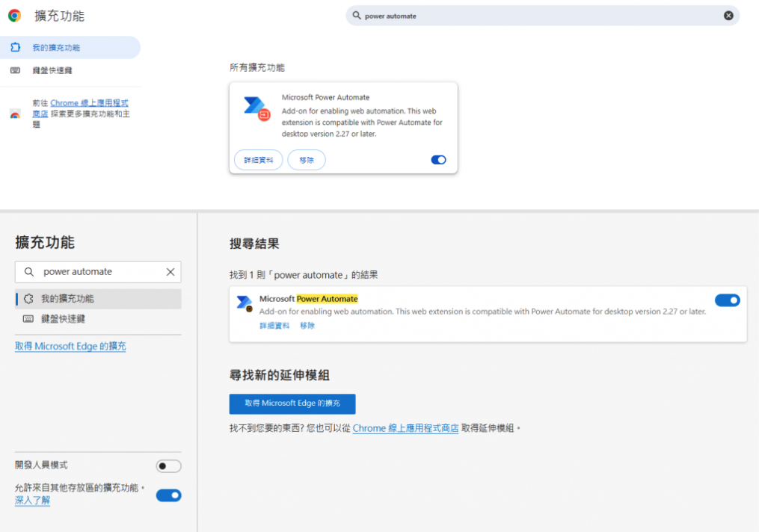Click the extension description text in Edge result
Viewport: 759px width, 532px height.
(482, 312)
